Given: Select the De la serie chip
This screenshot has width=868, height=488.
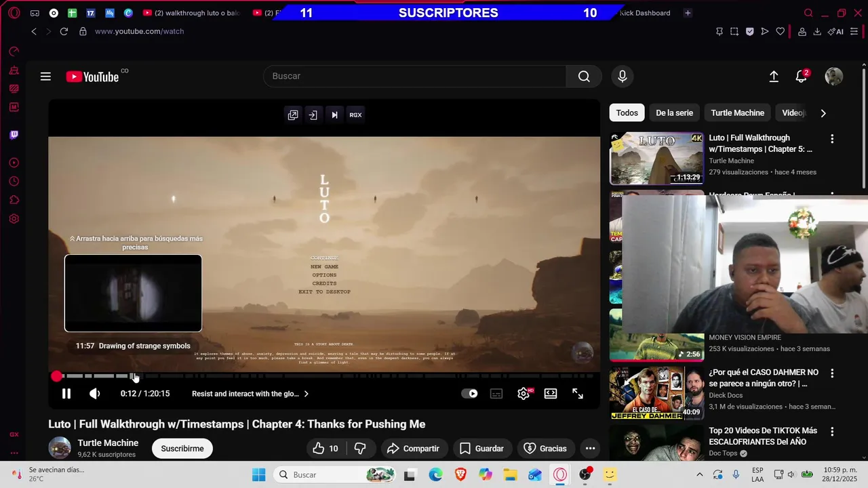Looking at the screenshot, I should point(674,113).
